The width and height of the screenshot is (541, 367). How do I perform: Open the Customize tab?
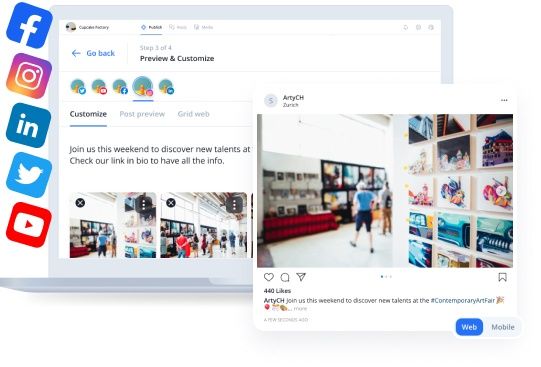(88, 114)
